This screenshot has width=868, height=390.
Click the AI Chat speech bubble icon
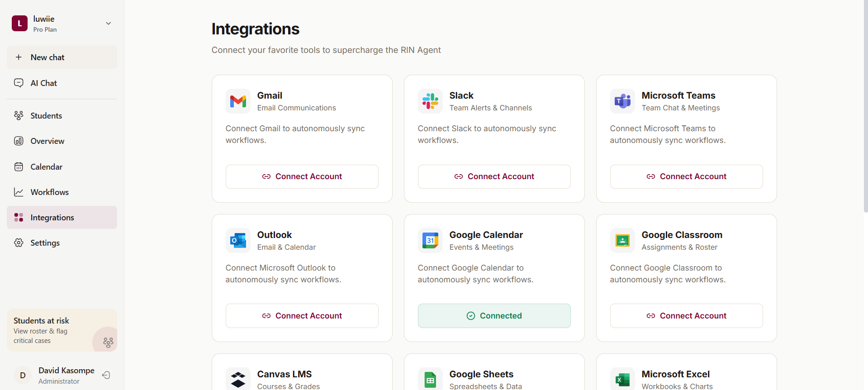(19, 83)
